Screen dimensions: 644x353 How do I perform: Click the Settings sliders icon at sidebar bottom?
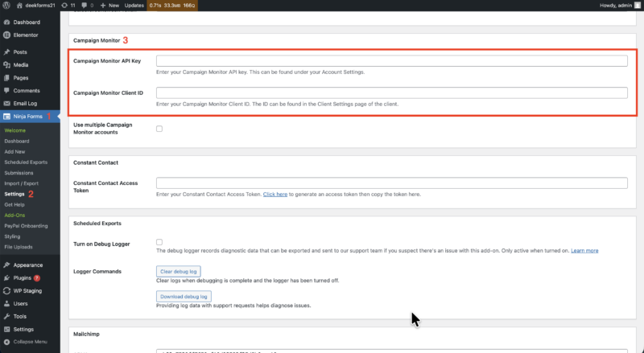pyautogui.click(x=6, y=329)
